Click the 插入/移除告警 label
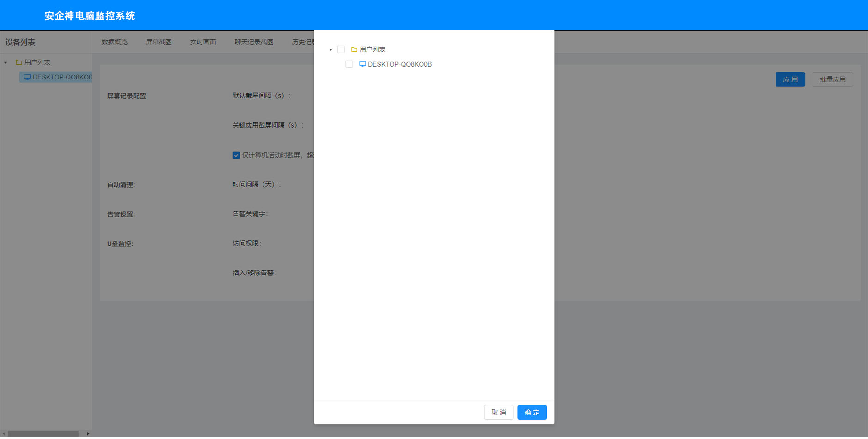 click(254, 273)
